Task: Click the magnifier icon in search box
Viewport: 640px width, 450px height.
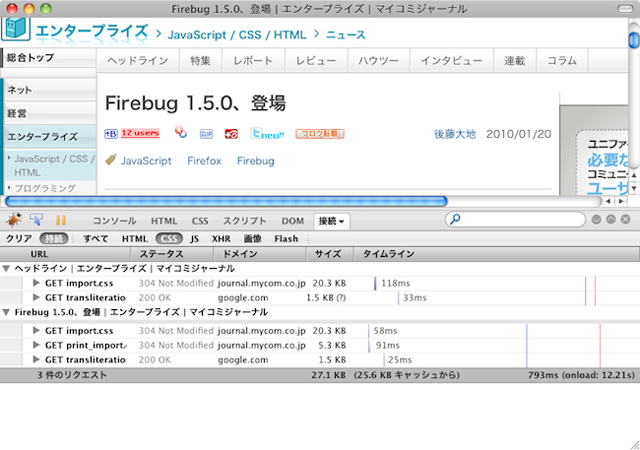Action: coord(455,219)
